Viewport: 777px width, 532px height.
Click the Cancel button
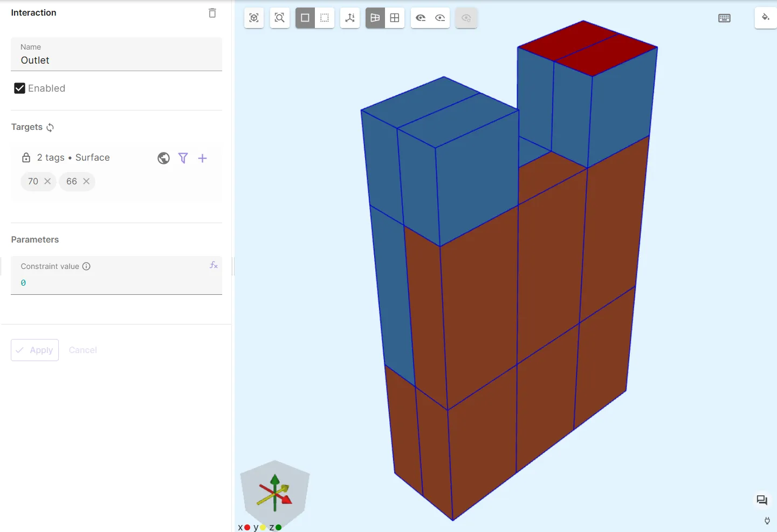(83, 350)
